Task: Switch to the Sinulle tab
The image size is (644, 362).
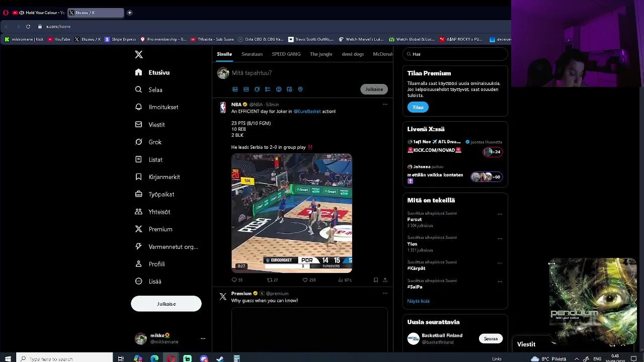Action: (x=224, y=54)
